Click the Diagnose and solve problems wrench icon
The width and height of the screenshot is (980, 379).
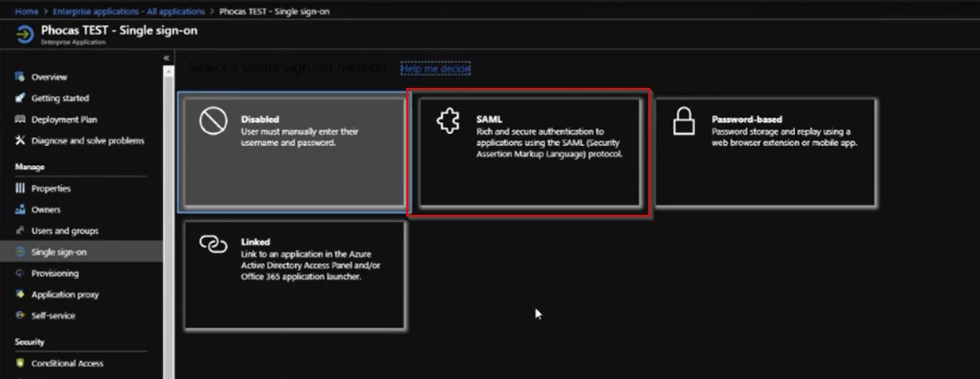(x=21, y=141)
